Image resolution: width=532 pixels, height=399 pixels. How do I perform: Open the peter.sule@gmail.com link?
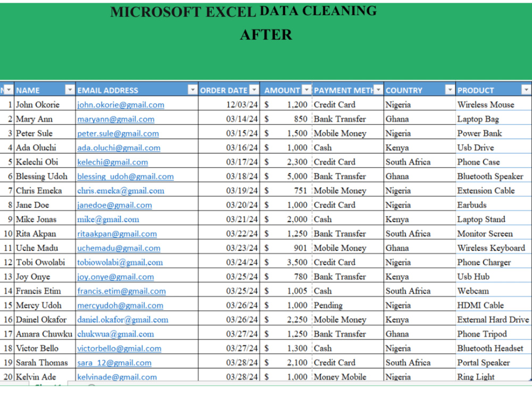[118, 134]
